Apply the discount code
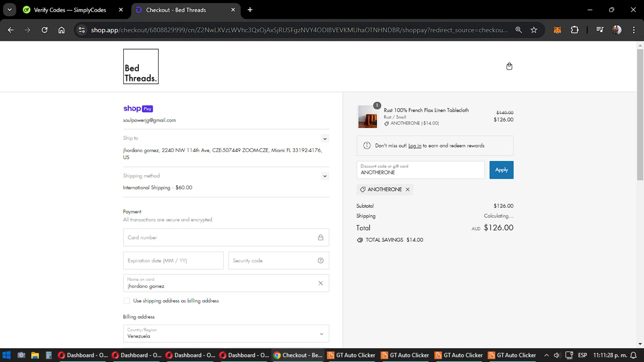644x362 pixels. tap(501, 170)
